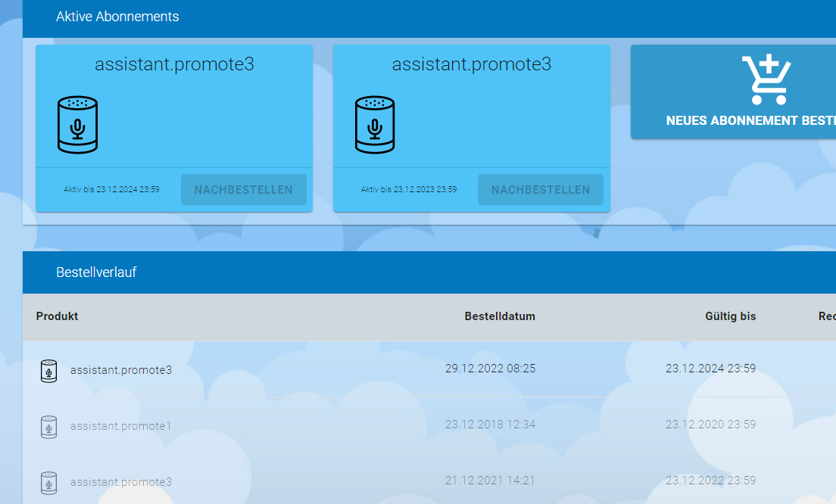Screen dimensions: 836x504
Task: Click the speaker icon in row ordered 21.12.2021
Action: click(x=49, y=483)
